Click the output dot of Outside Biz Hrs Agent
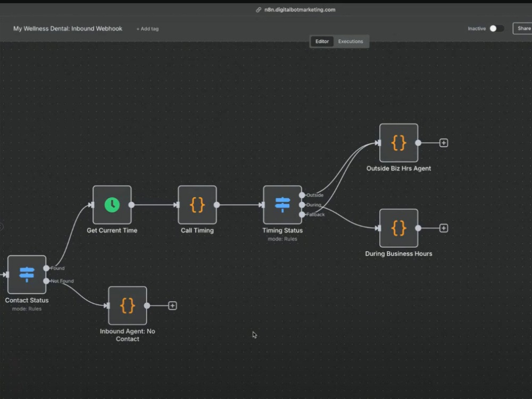Screen dimensions: 532x399 click(418, 143)
